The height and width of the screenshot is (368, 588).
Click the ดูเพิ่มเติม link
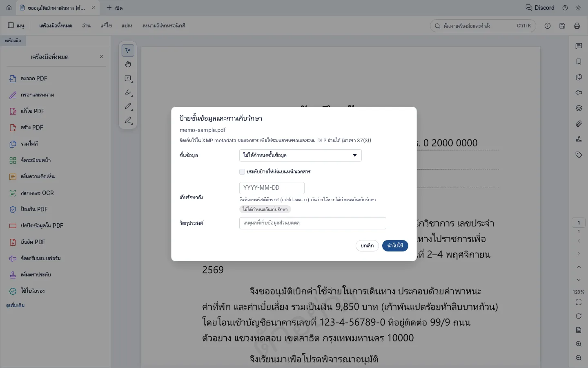[x=16, y=305]
